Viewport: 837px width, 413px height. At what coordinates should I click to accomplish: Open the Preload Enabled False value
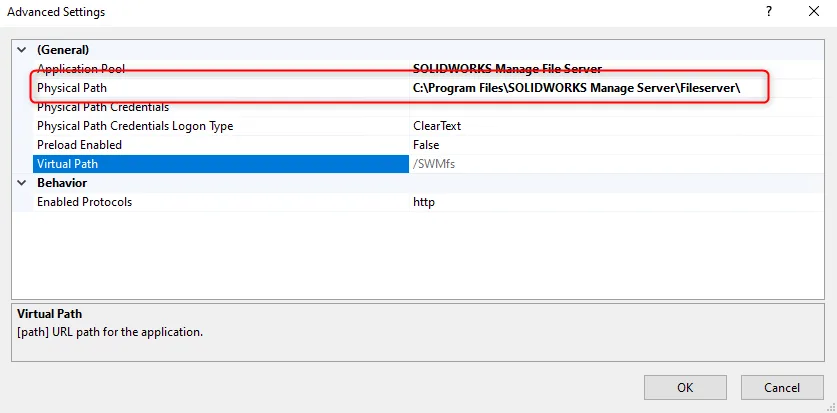tap(426, 145)
